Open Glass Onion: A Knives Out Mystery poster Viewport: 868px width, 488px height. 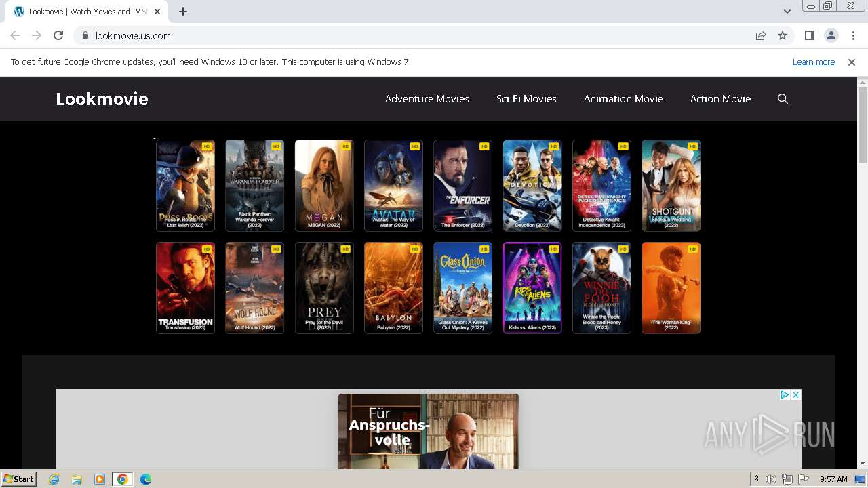click(462, 288)
